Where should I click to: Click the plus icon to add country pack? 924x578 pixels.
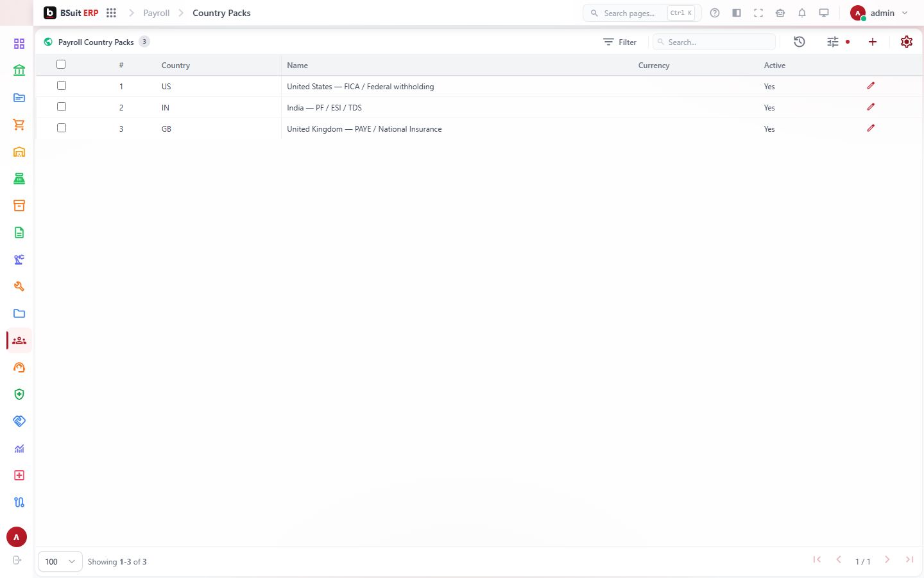(x=873, y=42)
